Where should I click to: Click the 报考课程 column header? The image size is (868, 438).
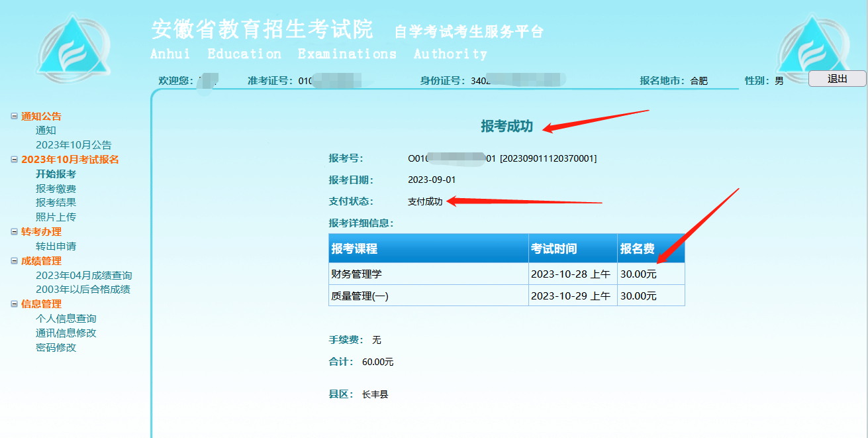coord(428,248)
